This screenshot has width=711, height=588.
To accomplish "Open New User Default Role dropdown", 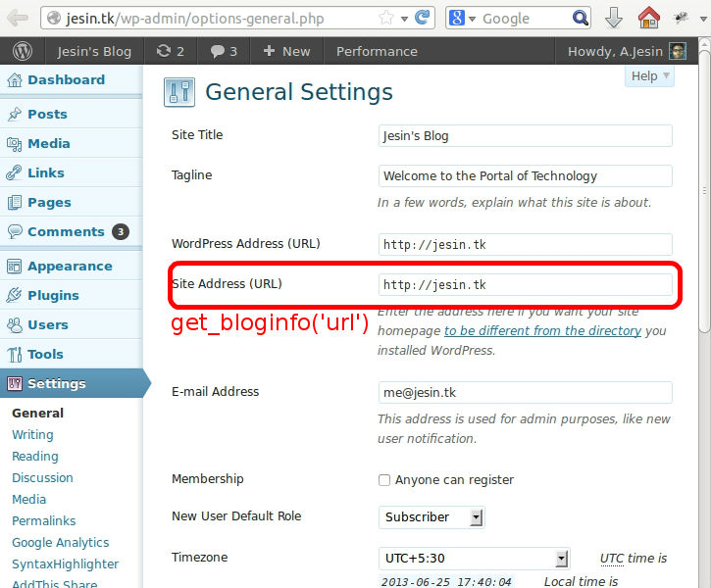I will pos(432,517).
